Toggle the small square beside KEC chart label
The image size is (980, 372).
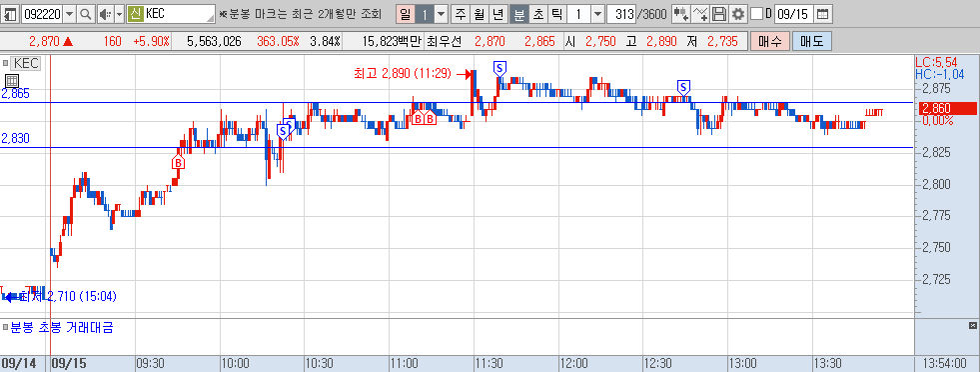[x=6, y=63]
